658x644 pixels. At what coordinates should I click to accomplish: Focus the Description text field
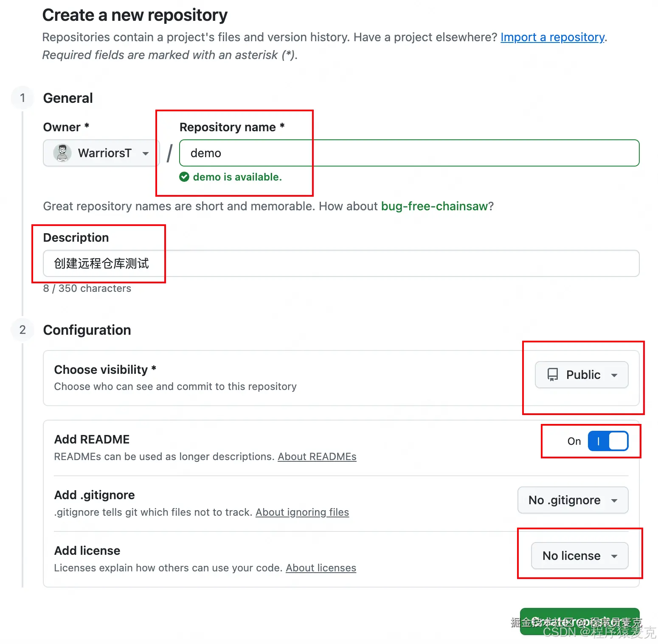[341, 263]
